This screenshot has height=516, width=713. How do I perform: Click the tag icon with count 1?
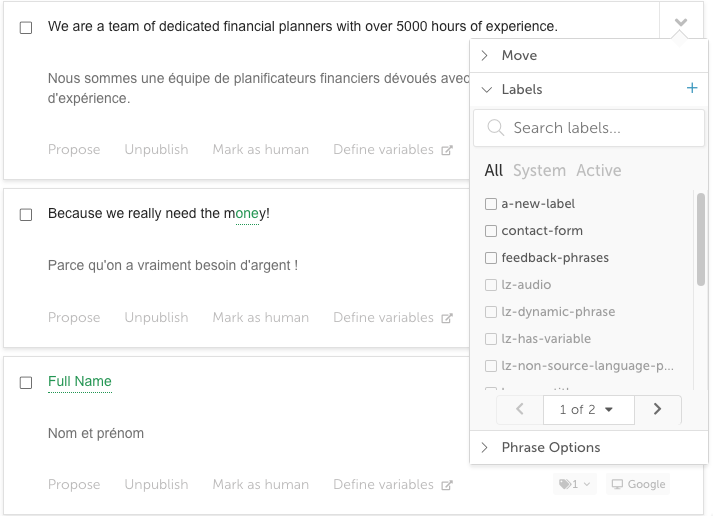point(565,484)
